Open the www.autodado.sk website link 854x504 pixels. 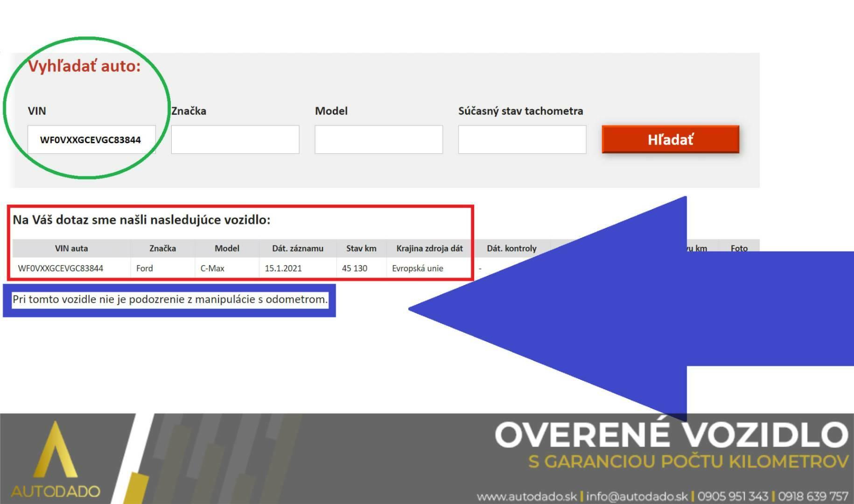pyautogui.click(x=527, y=496)
